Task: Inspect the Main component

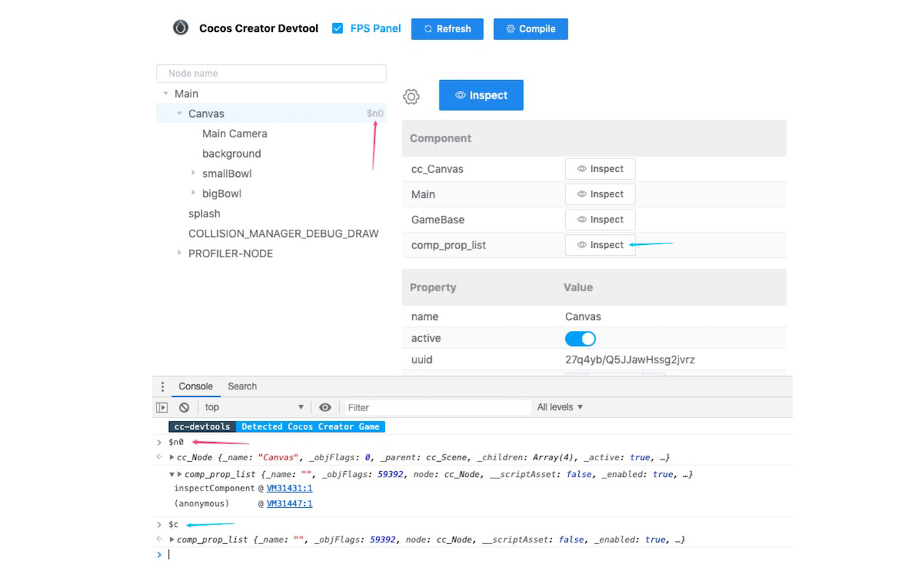Action: [600, 194]
